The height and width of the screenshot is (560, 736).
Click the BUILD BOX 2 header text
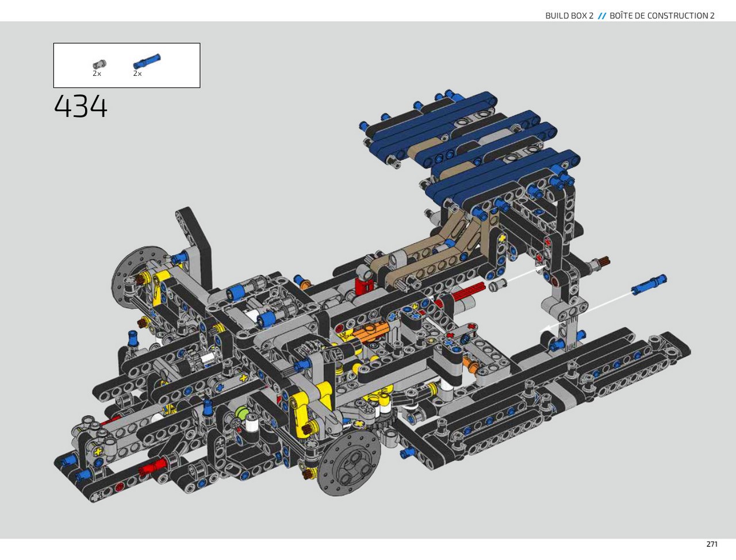pos(569,16)
